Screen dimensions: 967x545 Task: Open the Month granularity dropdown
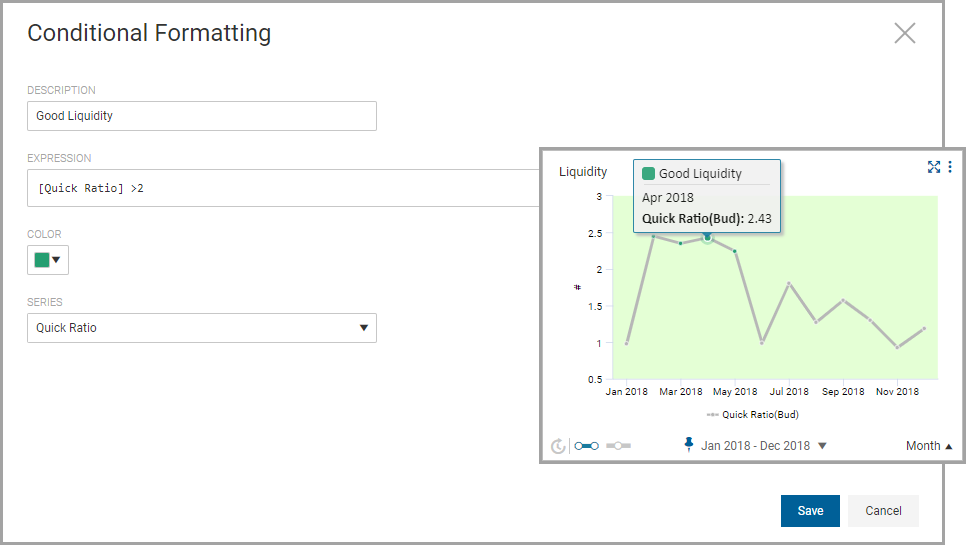tap(929, 446)
